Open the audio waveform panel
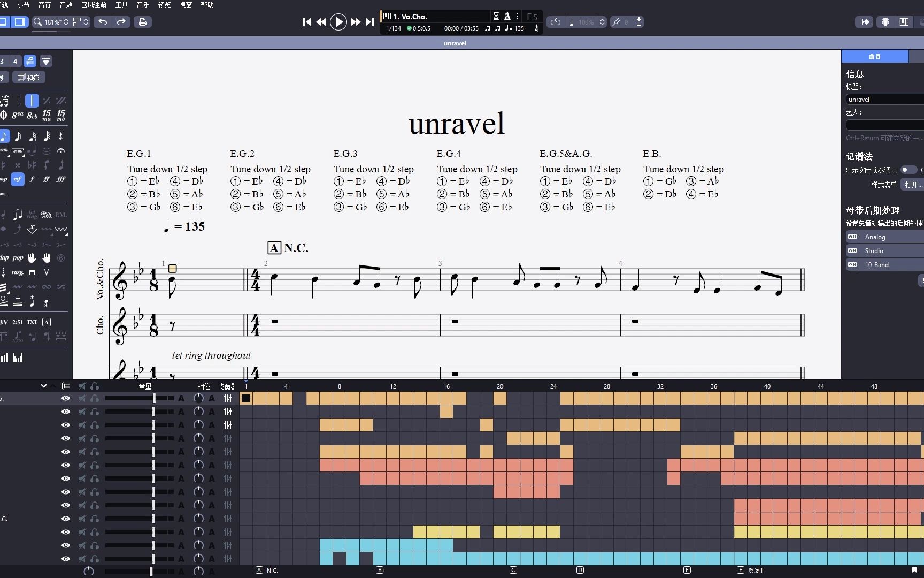 864,22
